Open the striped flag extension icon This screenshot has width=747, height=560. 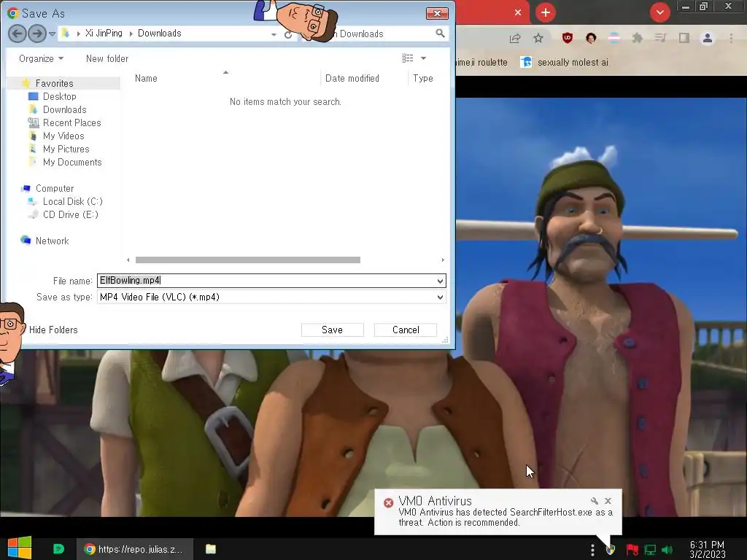pyautogui.click(x=614, y=38)
